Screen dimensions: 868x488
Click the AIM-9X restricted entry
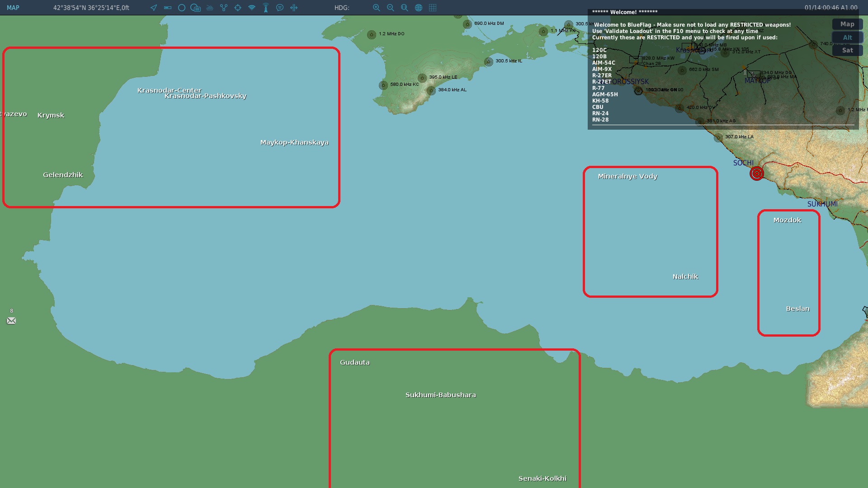(x=602, y=69)
